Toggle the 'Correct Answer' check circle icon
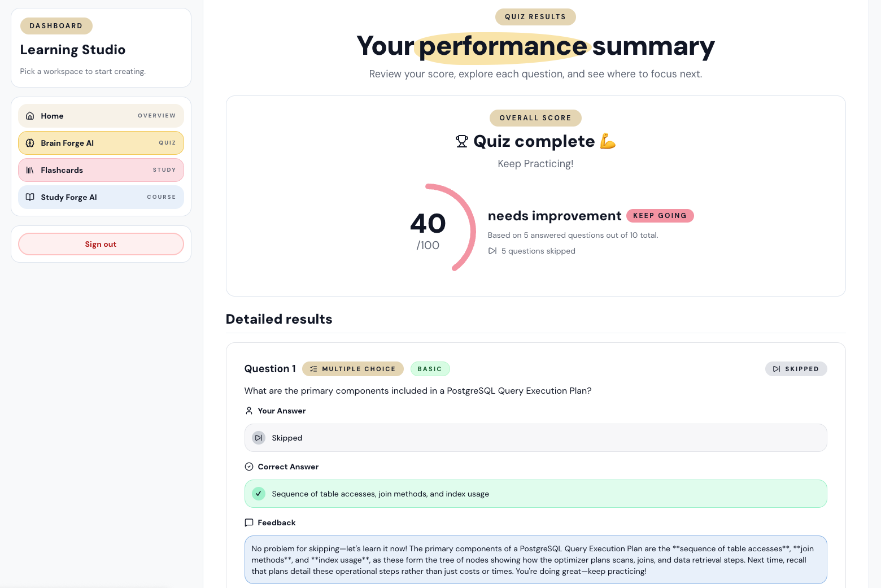 [249, 467]
